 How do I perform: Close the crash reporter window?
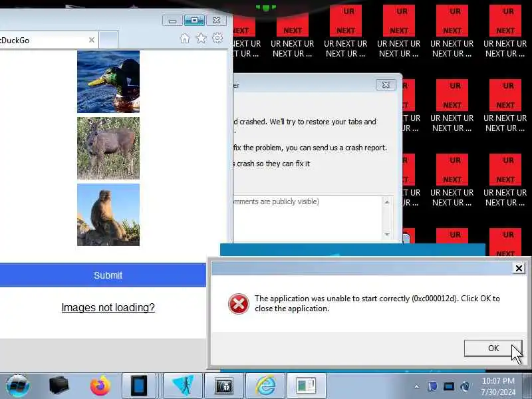tap(386, 84)
